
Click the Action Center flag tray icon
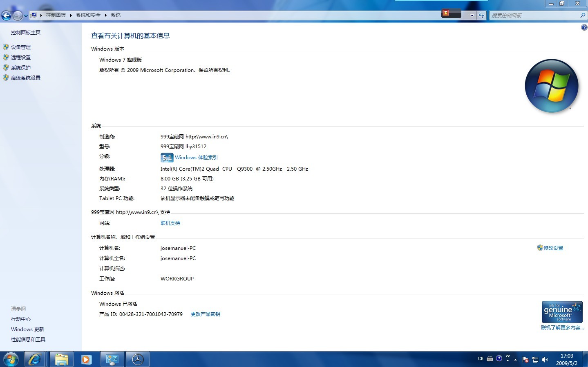[525, 360]
